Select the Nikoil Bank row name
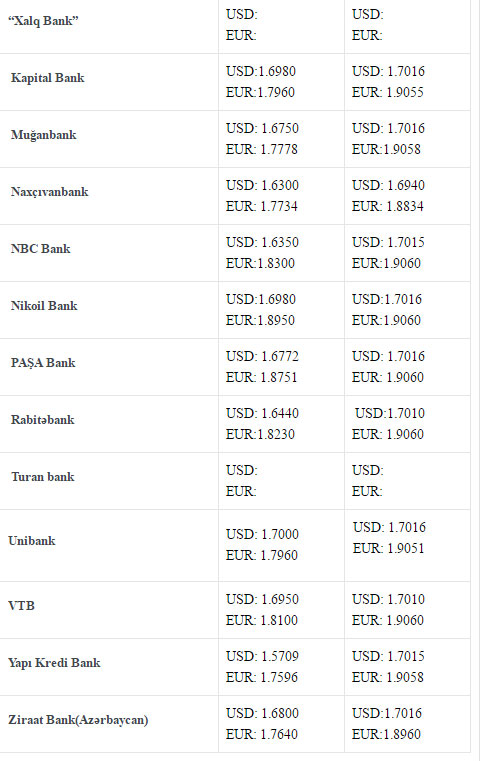Image resolution: width=480 pixels, height=761 pixels. [44, 306]
